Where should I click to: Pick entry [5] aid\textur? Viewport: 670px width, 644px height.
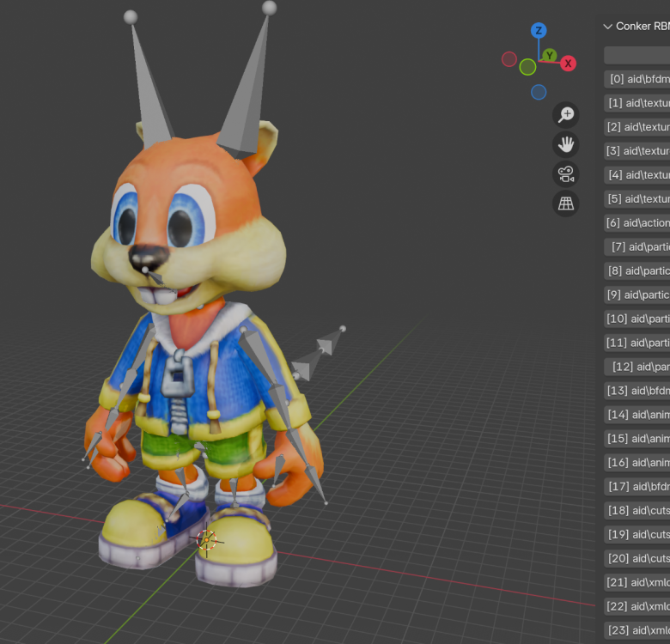click(636, 198)
